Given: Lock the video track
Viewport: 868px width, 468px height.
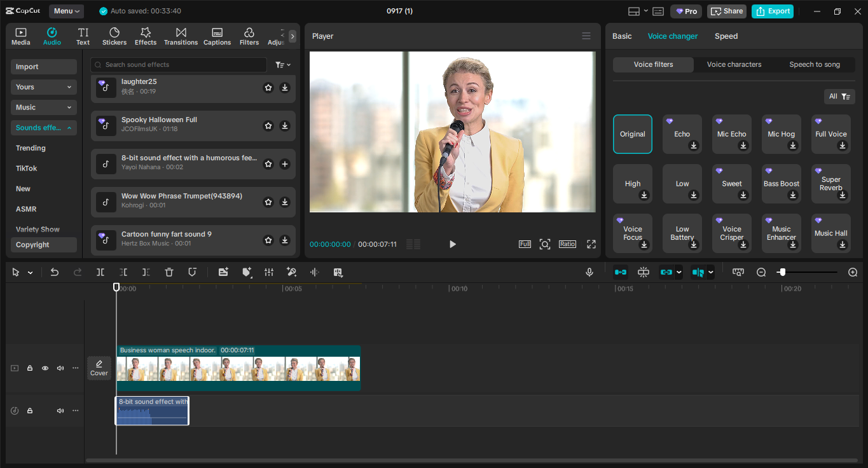Looking at the screenshot, I should click(x=29, y=368).
